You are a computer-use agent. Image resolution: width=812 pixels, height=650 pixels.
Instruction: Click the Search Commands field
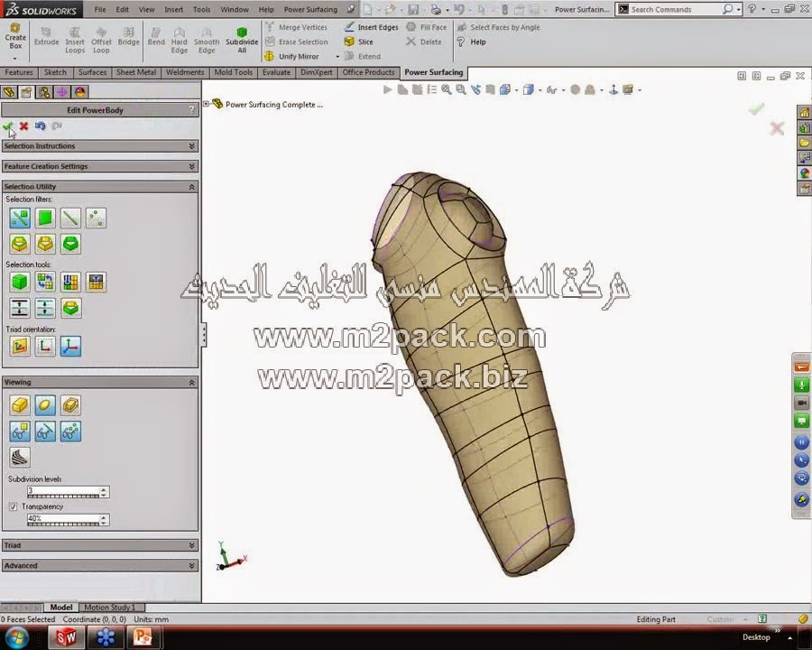click(x=675, y=9)
